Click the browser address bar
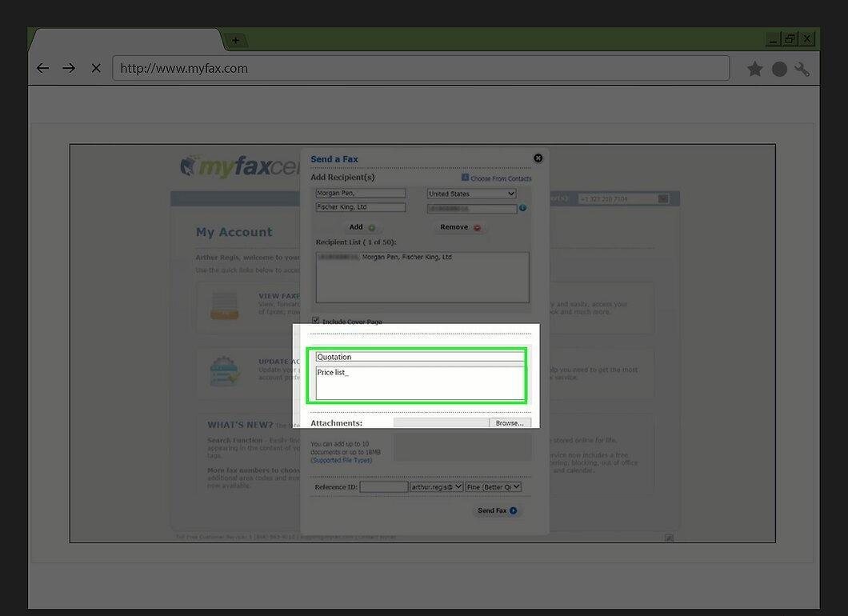Image resolution: width=848 pixels, height=616 pixels. click(421, 68)
